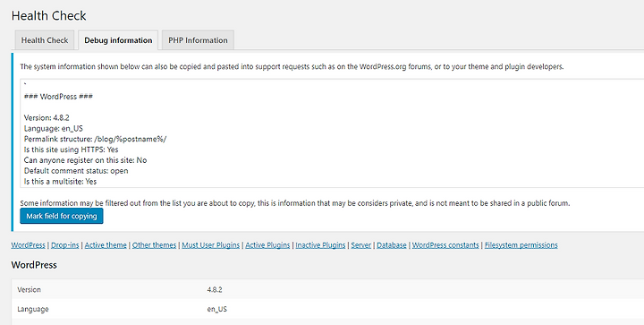
Task: Open the PHP Information tab
Action: (198, 40)
